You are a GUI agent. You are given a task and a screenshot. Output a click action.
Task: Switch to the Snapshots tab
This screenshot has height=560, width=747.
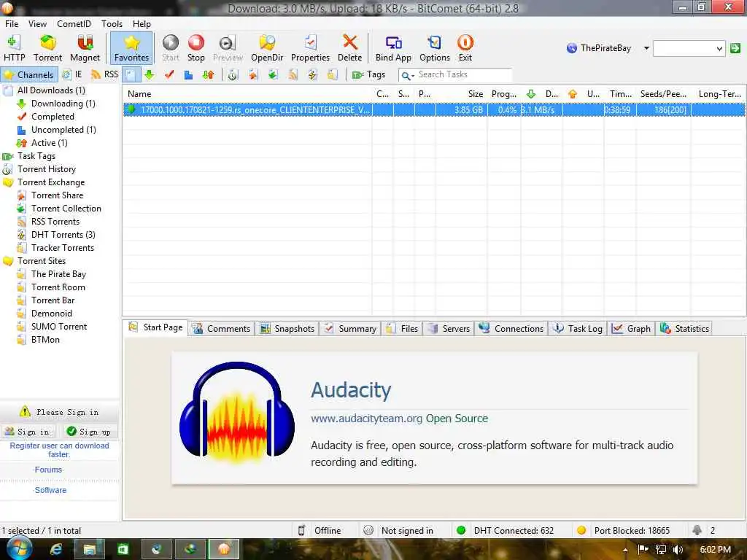click(x=287, y=329)
